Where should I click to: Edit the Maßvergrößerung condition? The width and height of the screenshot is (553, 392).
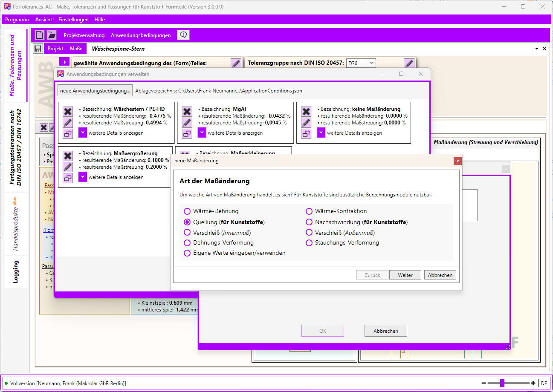(x=68, y=167)
